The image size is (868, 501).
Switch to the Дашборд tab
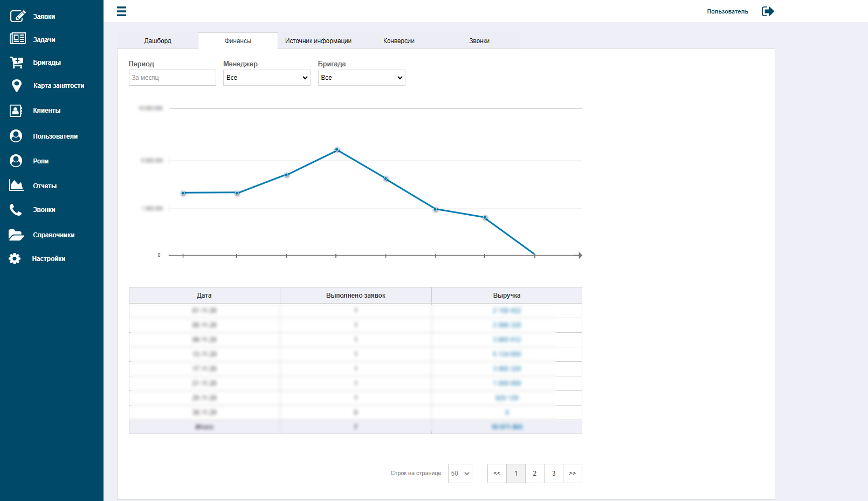coord(157,41)
